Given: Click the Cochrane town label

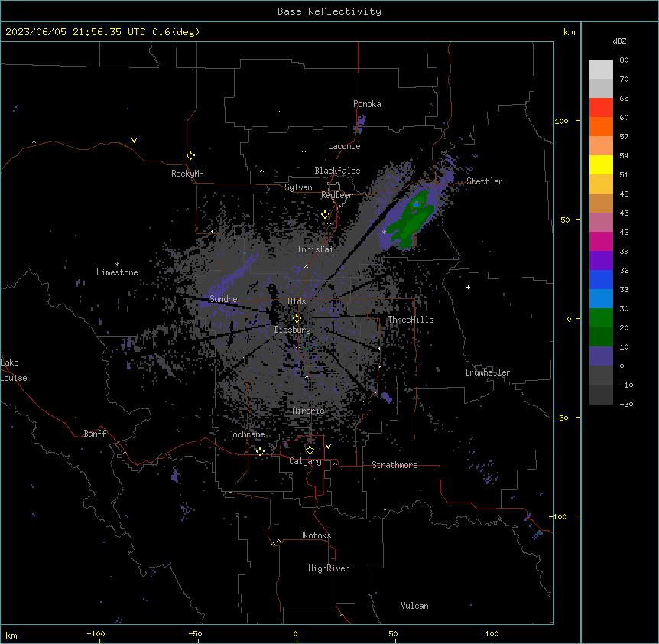Looking at the screenshot, I should [x=246, y=434].
